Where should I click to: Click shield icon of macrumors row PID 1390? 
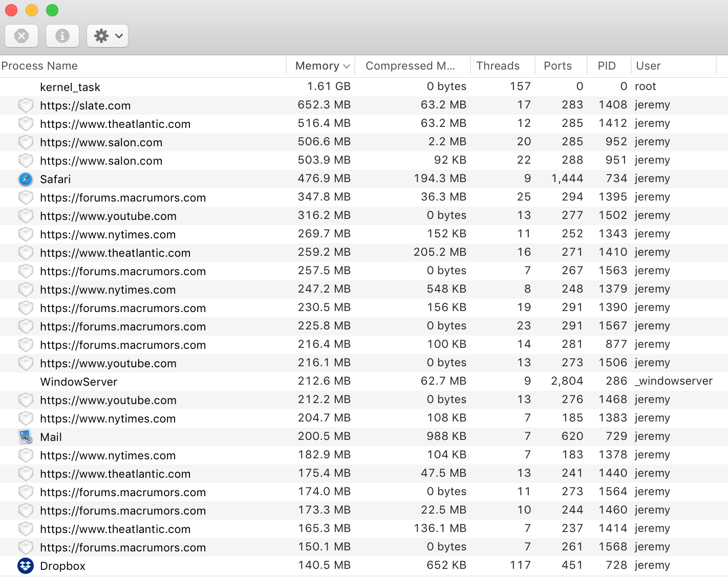click(26, 308)
